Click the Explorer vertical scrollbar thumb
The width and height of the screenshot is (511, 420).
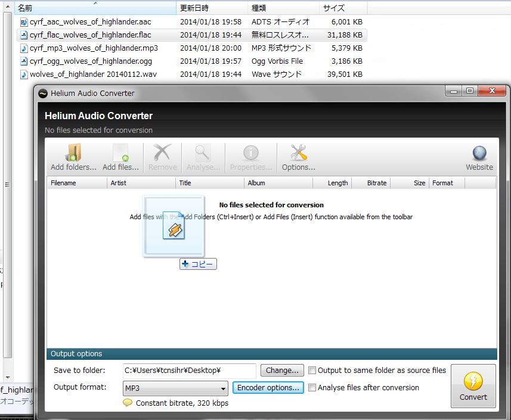tap(8, 185)
